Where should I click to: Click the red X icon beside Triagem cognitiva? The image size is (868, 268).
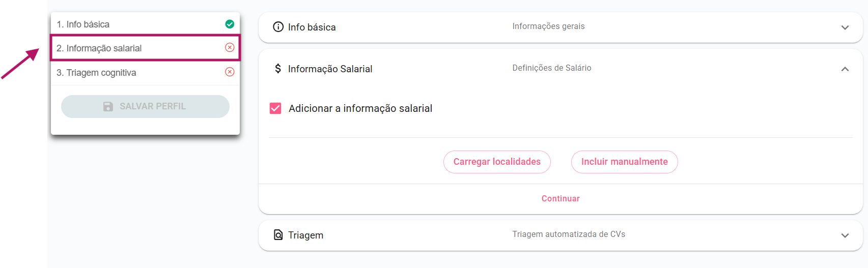(x=230, y=72)
